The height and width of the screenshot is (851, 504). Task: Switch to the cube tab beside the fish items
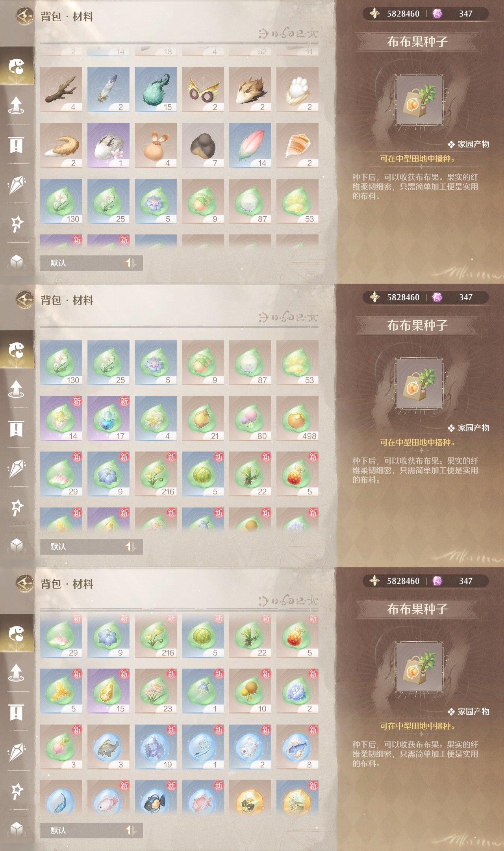click(x=16, y=829)
